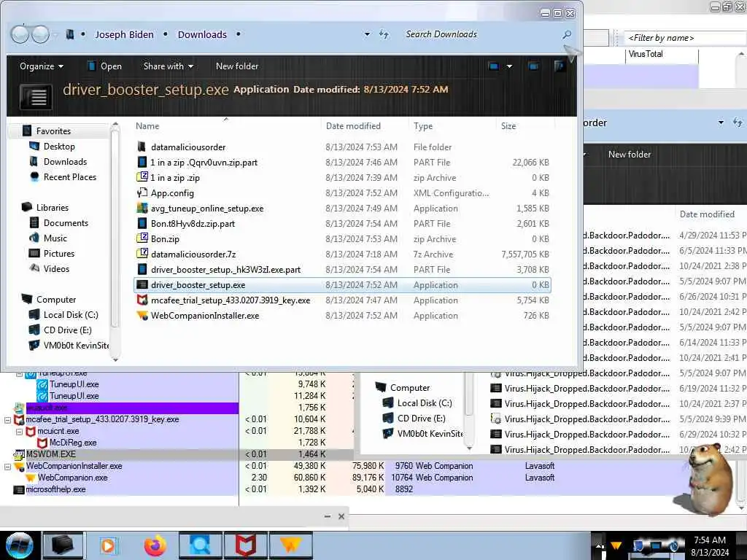Select the App.config file icon
747x560 pixels.
[x=142, y=192]
